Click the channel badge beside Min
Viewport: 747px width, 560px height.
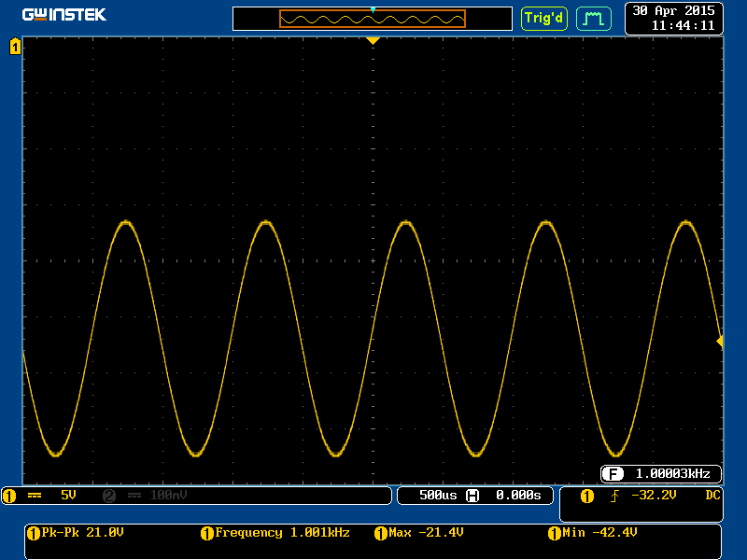[x=554, y=533]
